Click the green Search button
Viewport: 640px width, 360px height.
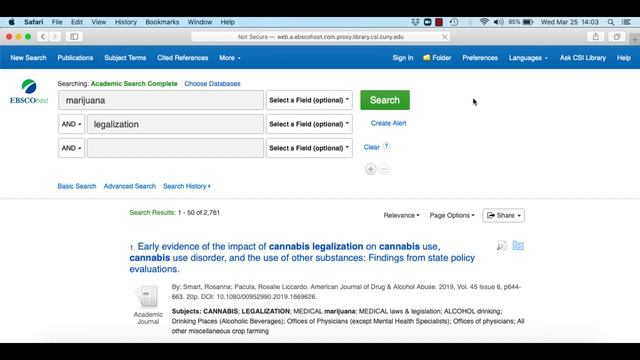click(385, 100)
